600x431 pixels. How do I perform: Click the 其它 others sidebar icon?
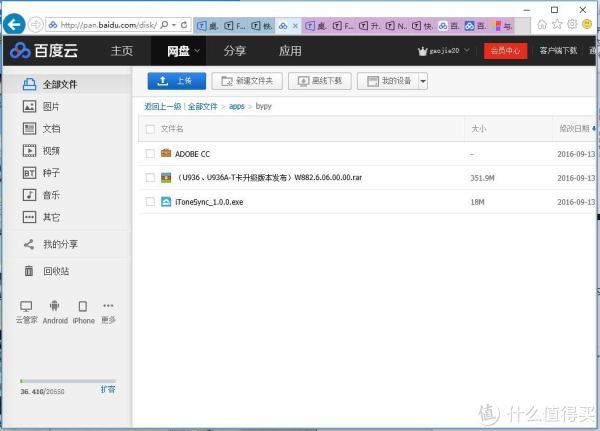point(29,217)
